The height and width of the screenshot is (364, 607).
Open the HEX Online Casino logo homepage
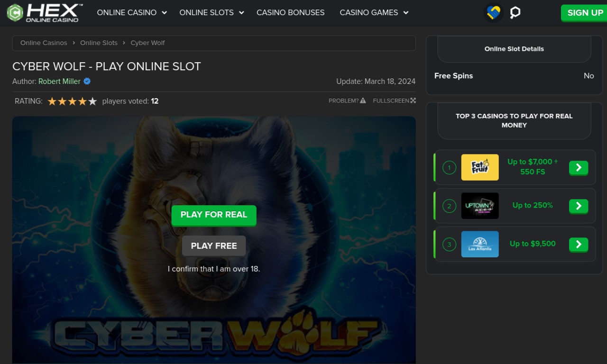pos(45,13)
